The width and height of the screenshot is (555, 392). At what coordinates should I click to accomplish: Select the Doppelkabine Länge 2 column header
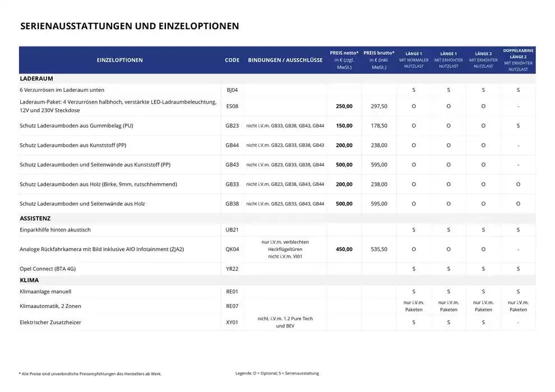(x=518, y=60)
